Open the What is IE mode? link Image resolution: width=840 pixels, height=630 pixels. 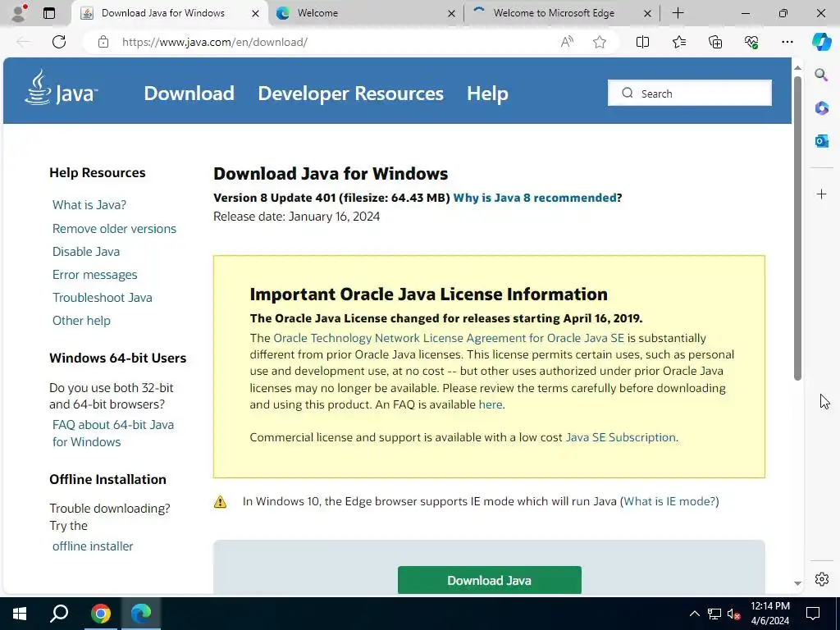pyautogui.click(x=669, y=501)
